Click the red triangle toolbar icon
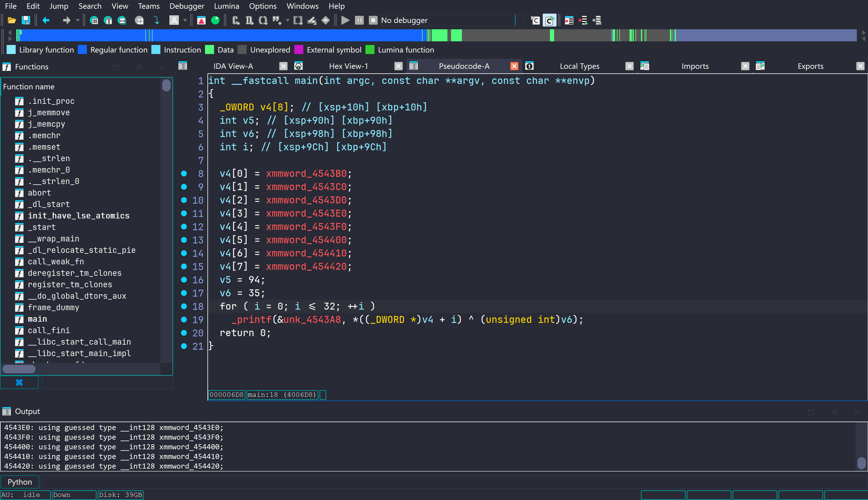 click(201, 21)
